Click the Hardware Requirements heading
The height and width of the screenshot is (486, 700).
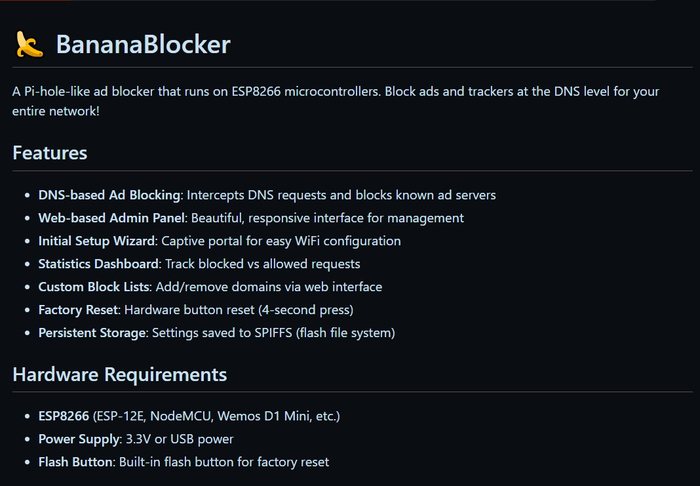[119, 375]
